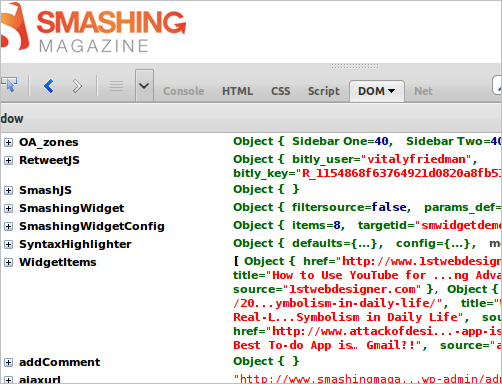The height and width of the screenshot is (384, 502).
Task: Open OA_zones Object with Sidebar One=40
Action: pos(367,141)
